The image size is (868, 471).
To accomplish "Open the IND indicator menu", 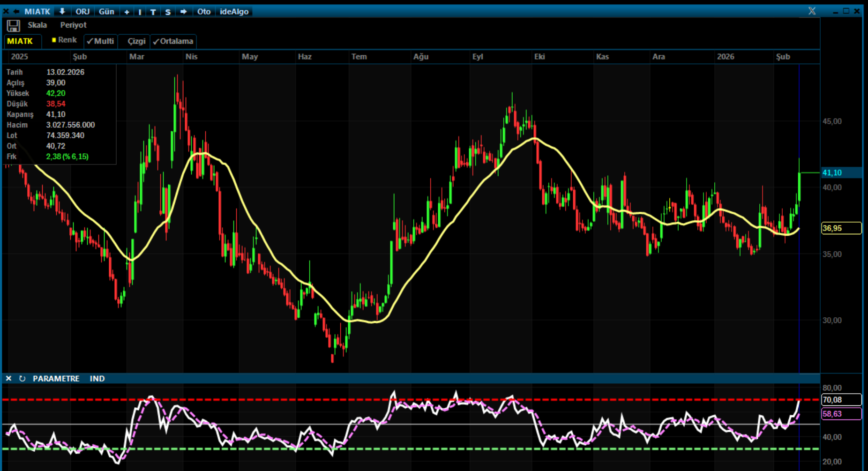I will pyautogui.click(x=97, y=378).
